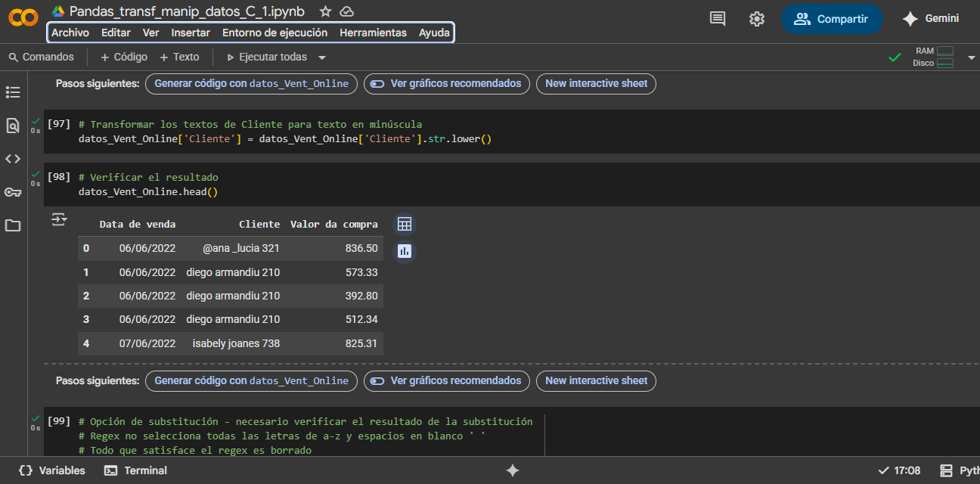Screen dimensions: 980x484
Task: Click the value 836.50
Action: point(361,249)
